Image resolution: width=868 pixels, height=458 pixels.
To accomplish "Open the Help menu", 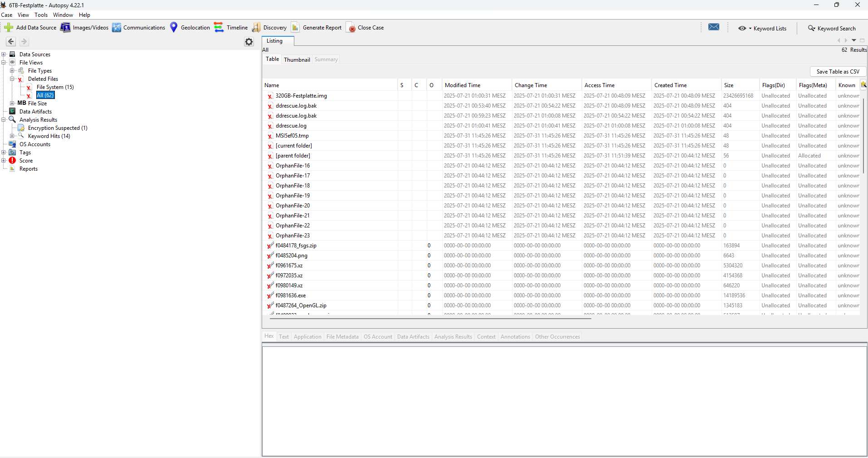I will pyautogui.click(x=84, y=15).
